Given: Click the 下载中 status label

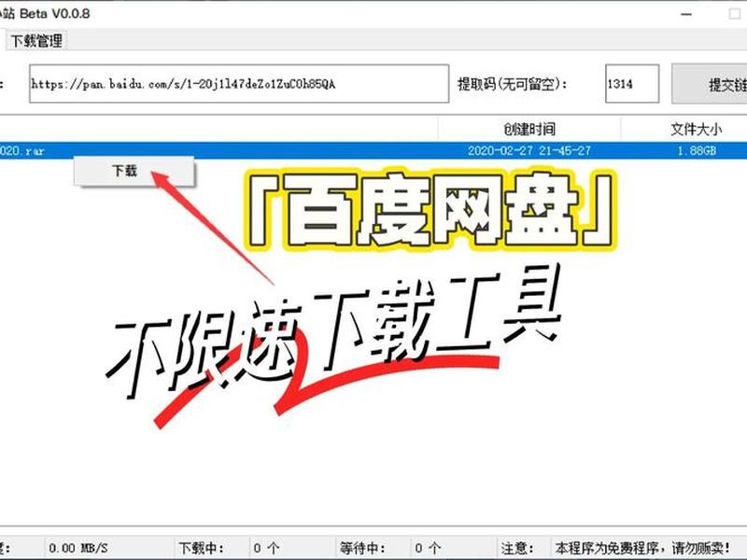Looking at the screenshot, I should (201, 548).
